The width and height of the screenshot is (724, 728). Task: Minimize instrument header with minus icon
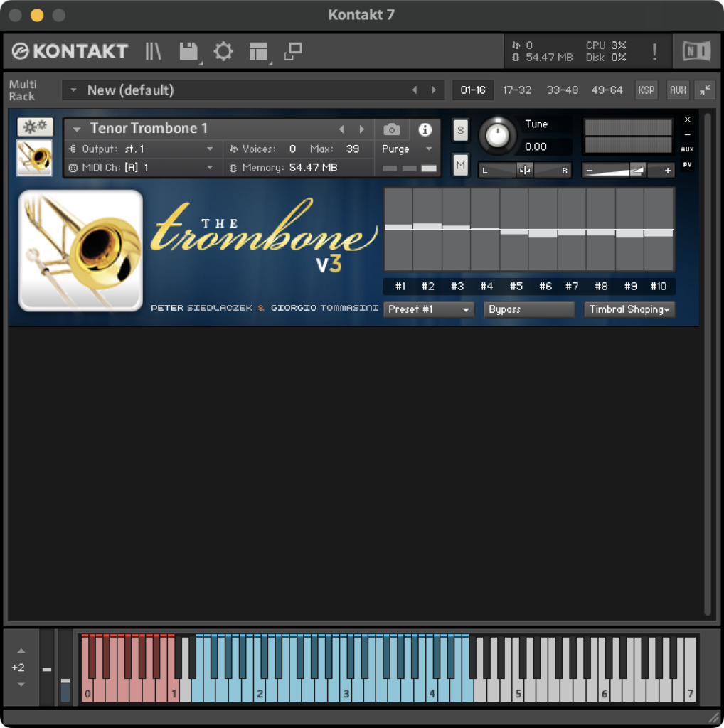pos(687,134)
